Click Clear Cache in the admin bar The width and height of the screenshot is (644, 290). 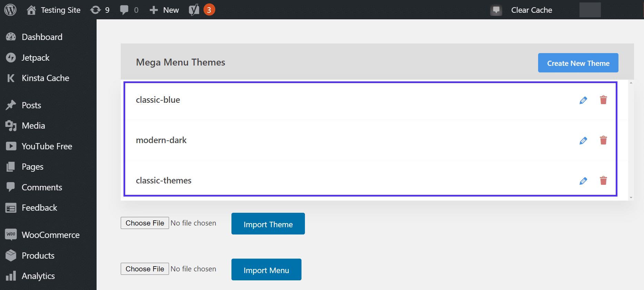(531, 10)
